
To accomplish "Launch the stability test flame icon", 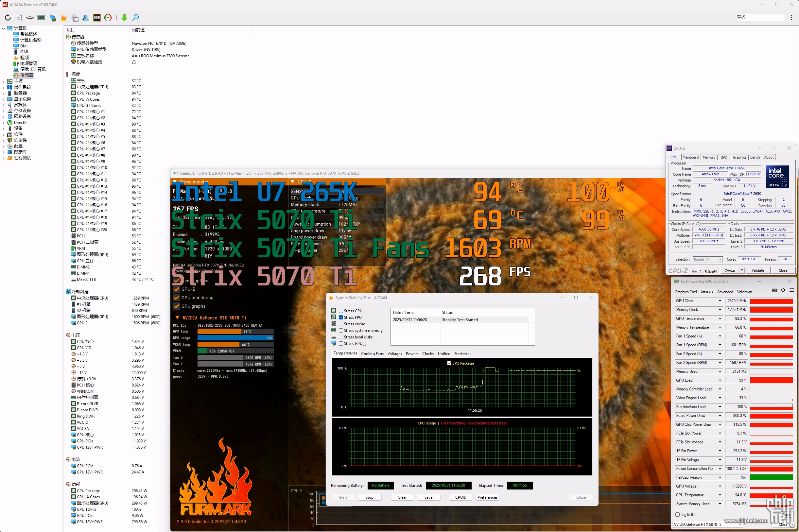I will [63, 18].
